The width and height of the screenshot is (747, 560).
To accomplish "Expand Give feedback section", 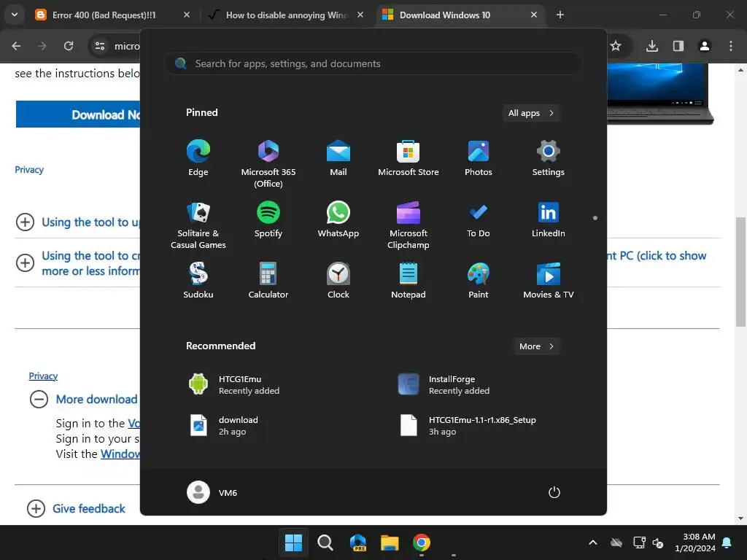I will coord(76,508).
